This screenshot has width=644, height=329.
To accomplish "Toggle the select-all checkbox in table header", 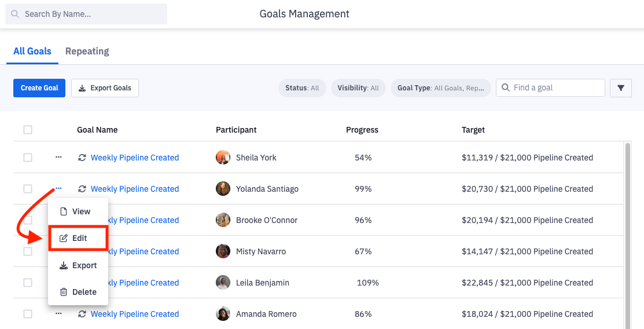I will pyautogui.click(x=28, y=130).
